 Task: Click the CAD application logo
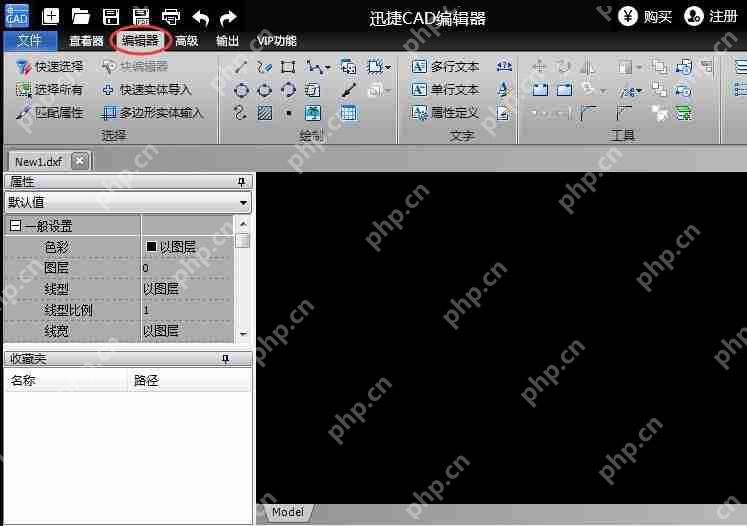click(17, 16)
